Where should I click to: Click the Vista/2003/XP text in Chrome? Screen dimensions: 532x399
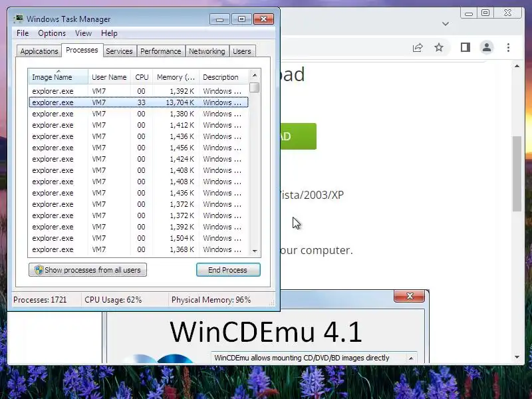point(311,195)
